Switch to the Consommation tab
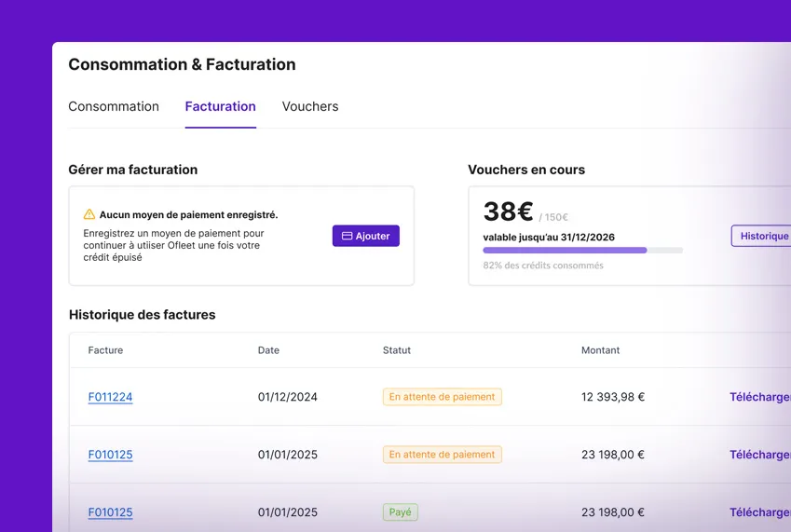This screenshot has height=532, width=791. tap(114, 106)
